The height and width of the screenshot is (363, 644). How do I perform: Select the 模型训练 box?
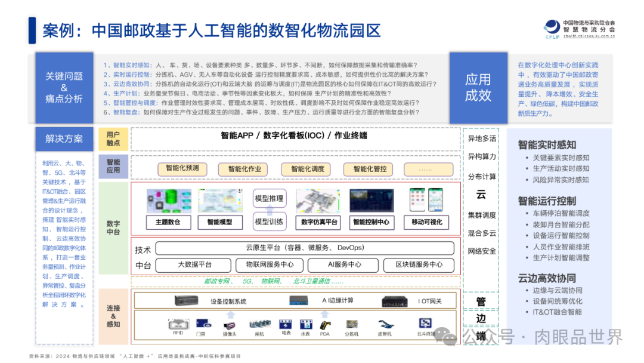click(x=270, y=222)
